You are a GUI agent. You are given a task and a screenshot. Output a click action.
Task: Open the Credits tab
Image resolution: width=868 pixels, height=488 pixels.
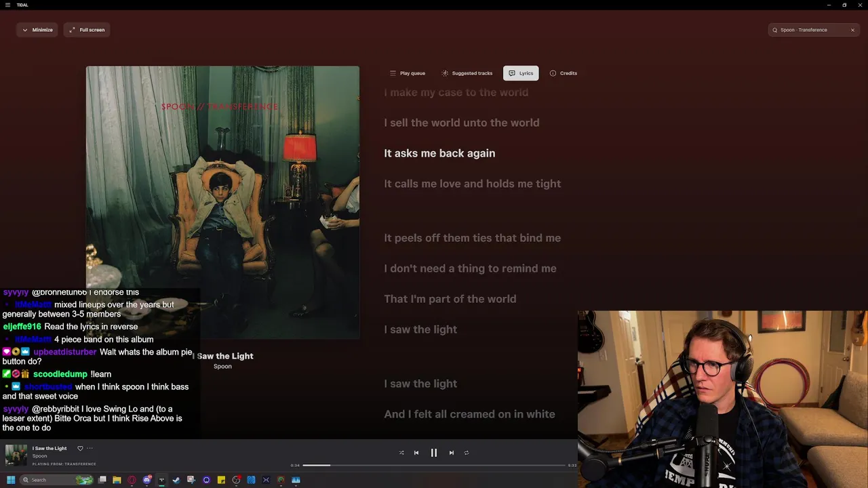point(564,73)
